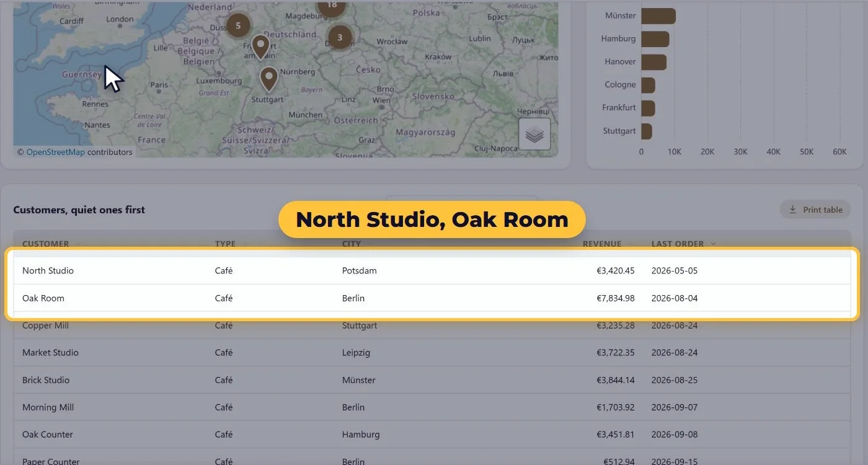
Task: Select the Brick Studio customer name
Action: [x=46, y=380]
